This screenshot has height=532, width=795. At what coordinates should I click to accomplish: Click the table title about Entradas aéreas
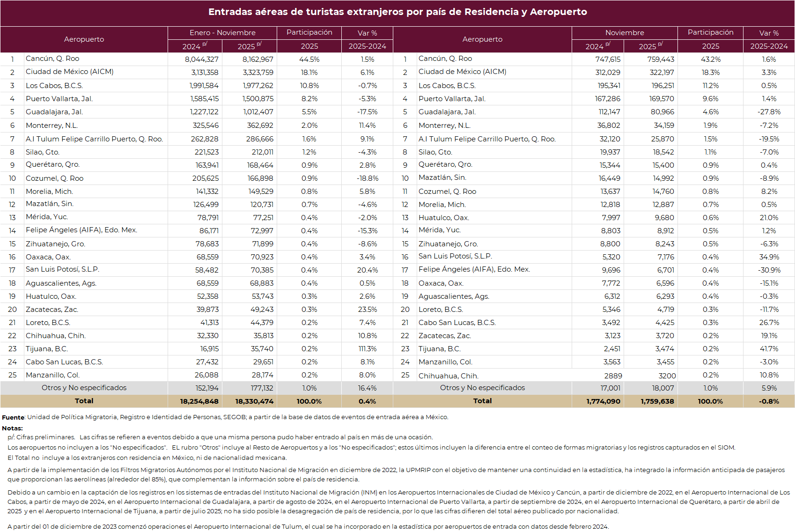pyautogui.click(x=397, y=12)
